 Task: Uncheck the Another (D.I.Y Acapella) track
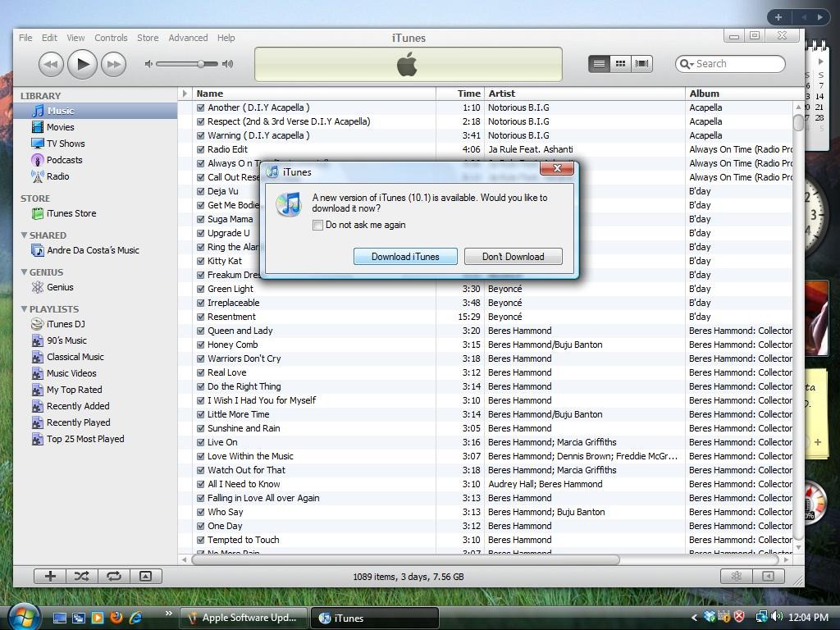tap(200, 107)
